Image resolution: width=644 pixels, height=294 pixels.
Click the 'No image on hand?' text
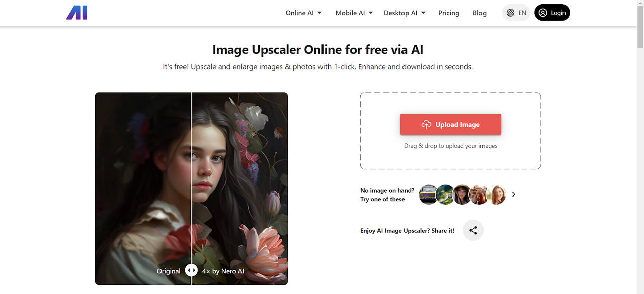(387, 190)
